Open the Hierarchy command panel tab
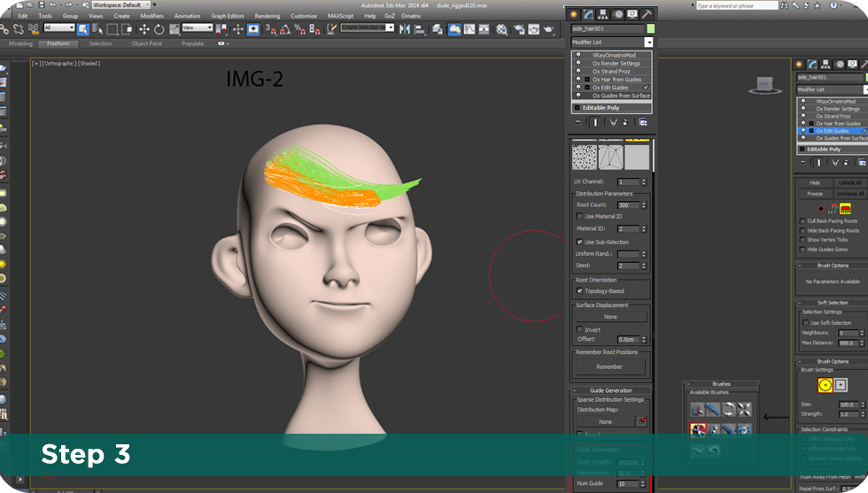 pyautogui.click(x=602, y=14)
